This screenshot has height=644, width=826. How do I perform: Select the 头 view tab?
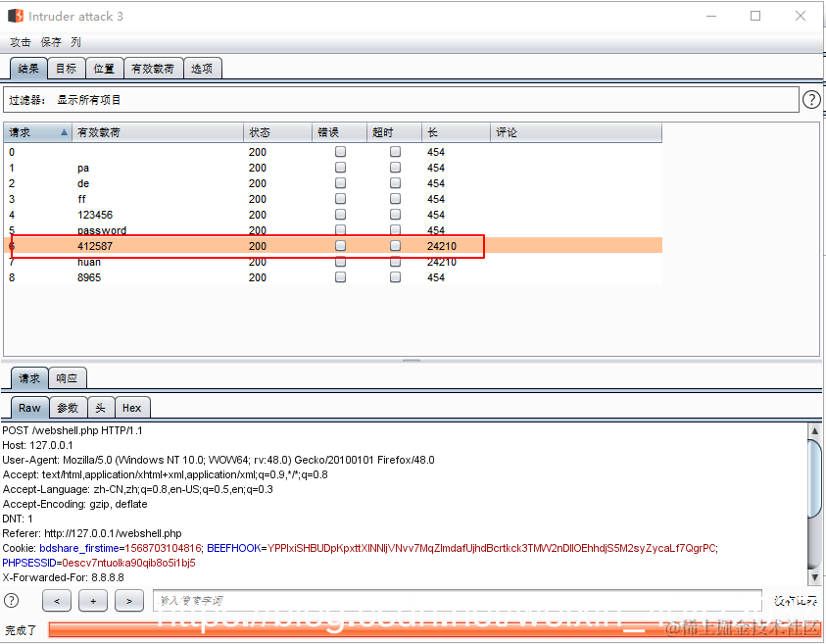(101, 408)
